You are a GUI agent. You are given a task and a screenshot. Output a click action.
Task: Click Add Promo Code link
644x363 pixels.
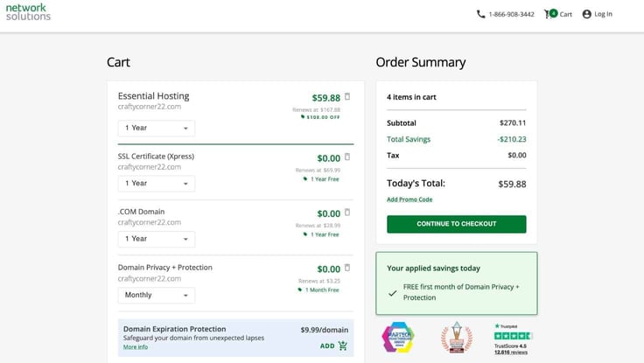[409, 199]
